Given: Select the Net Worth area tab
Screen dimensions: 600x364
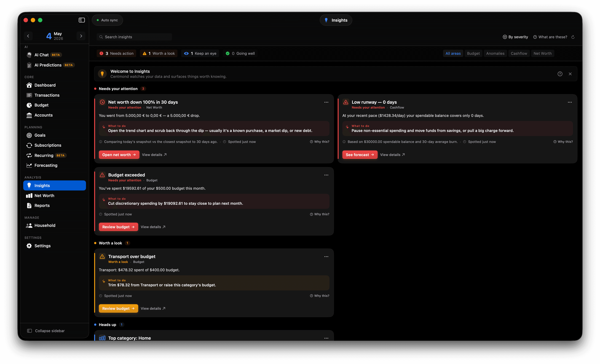Looking at the screenshot, I should click(542, 53).
